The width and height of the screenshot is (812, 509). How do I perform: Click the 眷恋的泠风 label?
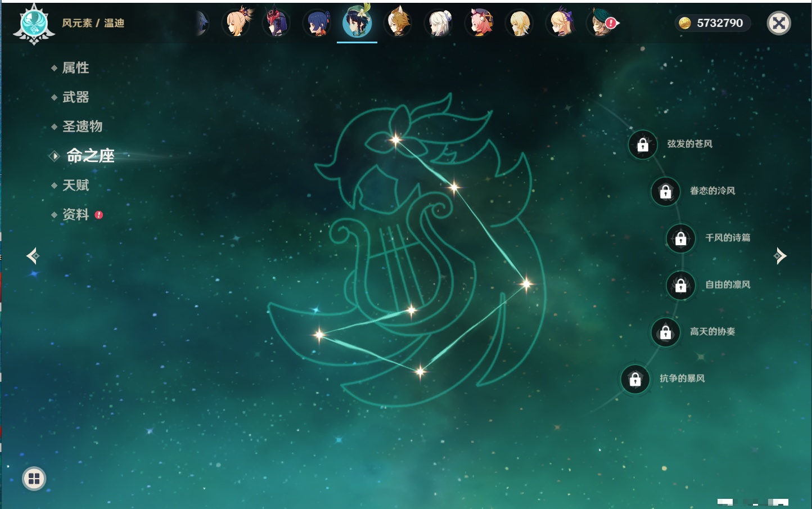pos(712,191)
